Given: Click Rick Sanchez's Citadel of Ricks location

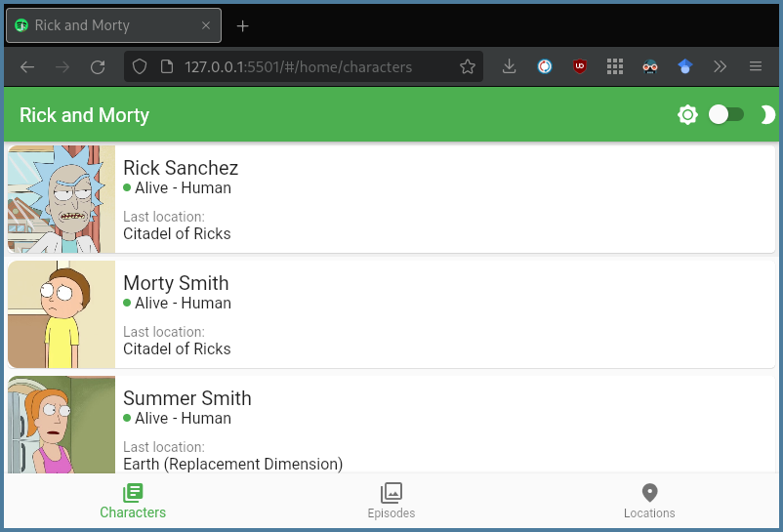Looking at the screenshot, I should tap(177, 233).
